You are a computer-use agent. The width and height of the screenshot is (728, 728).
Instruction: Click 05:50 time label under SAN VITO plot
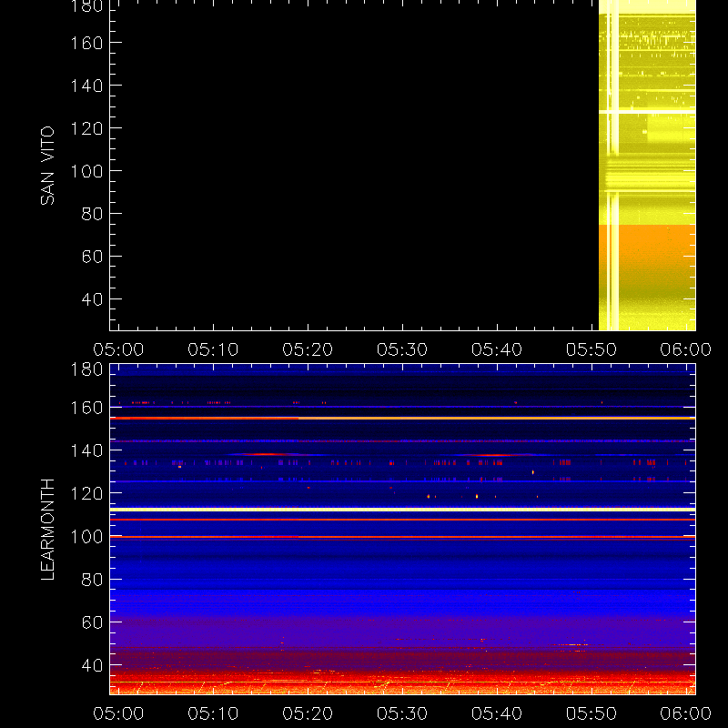591,349
